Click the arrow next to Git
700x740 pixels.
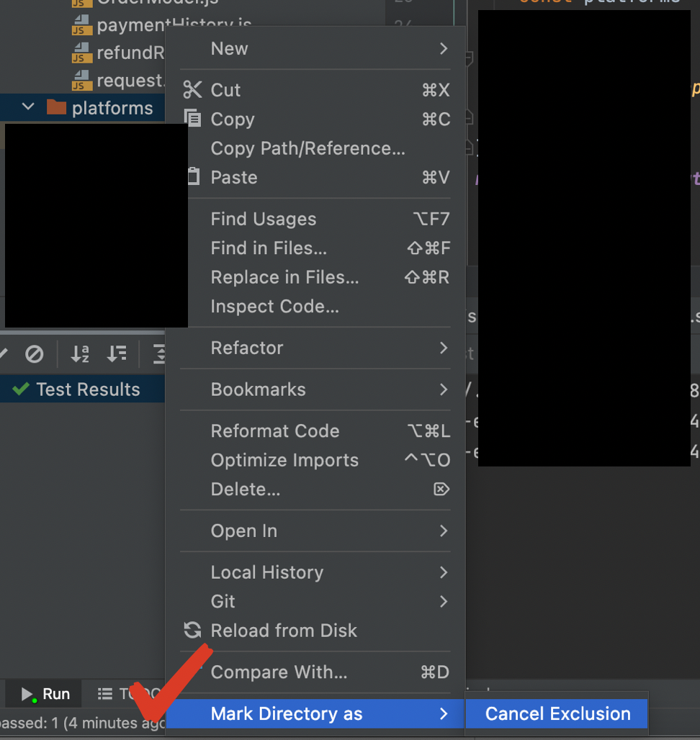click(444, 602)
